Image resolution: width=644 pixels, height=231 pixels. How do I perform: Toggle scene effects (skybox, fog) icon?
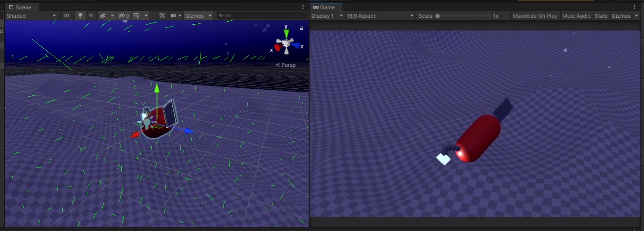(102, 15)
